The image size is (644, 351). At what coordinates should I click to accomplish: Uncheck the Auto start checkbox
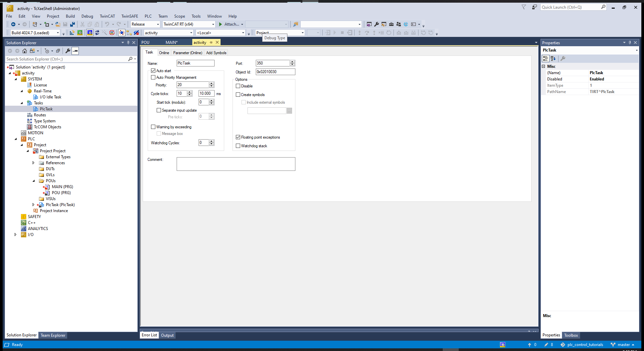coord(153,71)
